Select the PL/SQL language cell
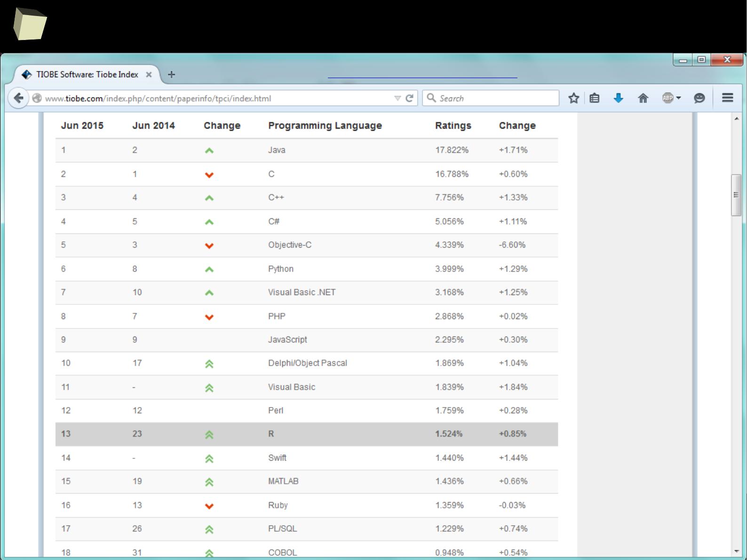 pyautogui.click(x=283, y=528)
